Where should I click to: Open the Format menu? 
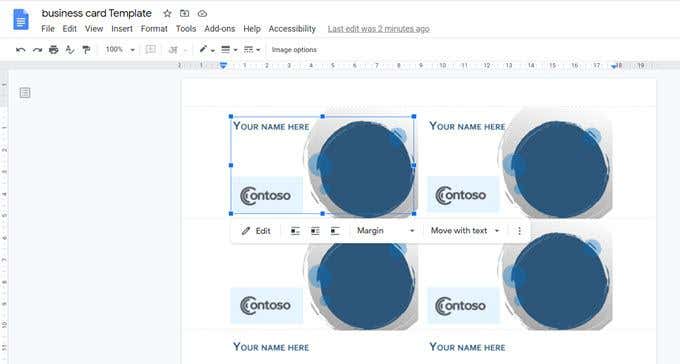(x=154, y=29)
